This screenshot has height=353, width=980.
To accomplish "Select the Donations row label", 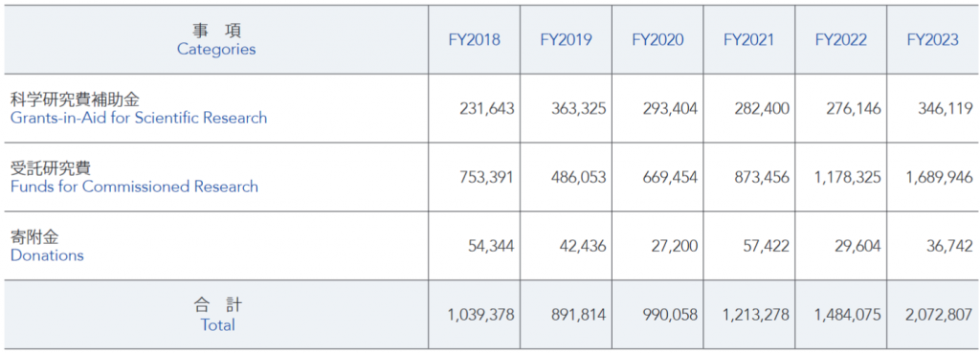I will pyautogui.click(x=47, y=254).
